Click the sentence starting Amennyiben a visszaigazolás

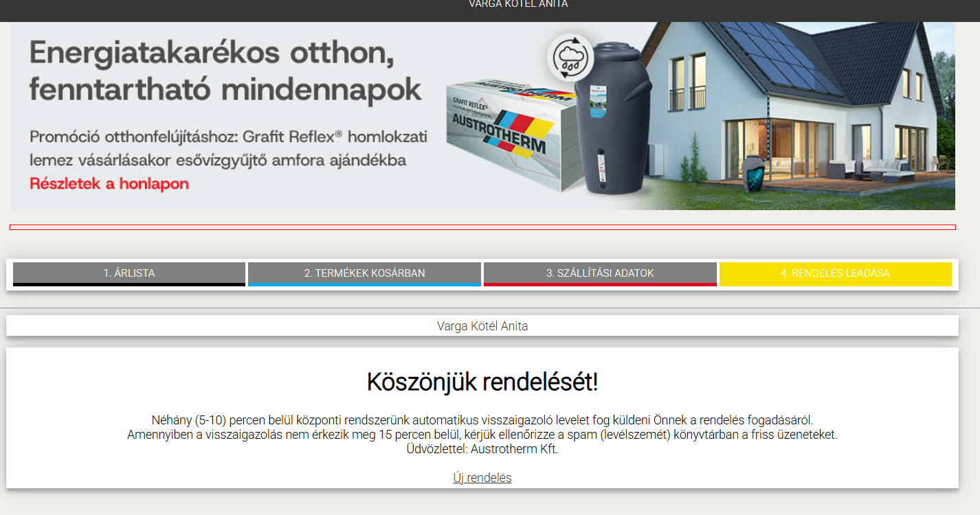click(x=482, y=435)
